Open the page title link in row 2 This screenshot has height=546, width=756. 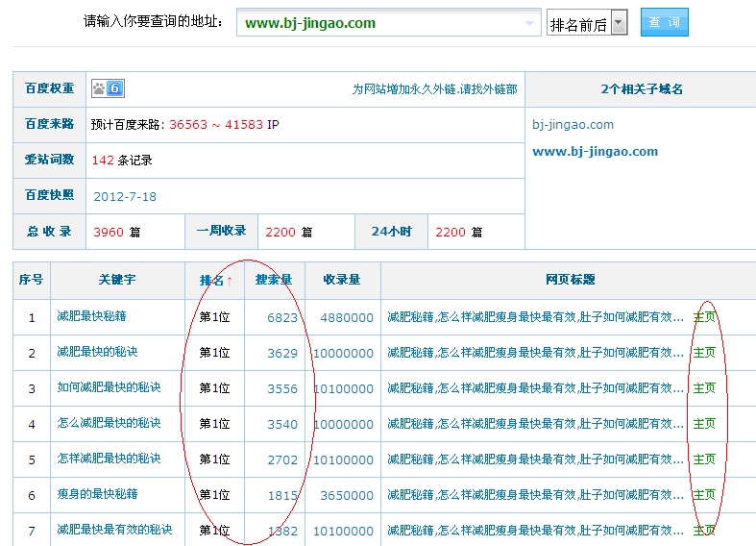tap(529, 353)
